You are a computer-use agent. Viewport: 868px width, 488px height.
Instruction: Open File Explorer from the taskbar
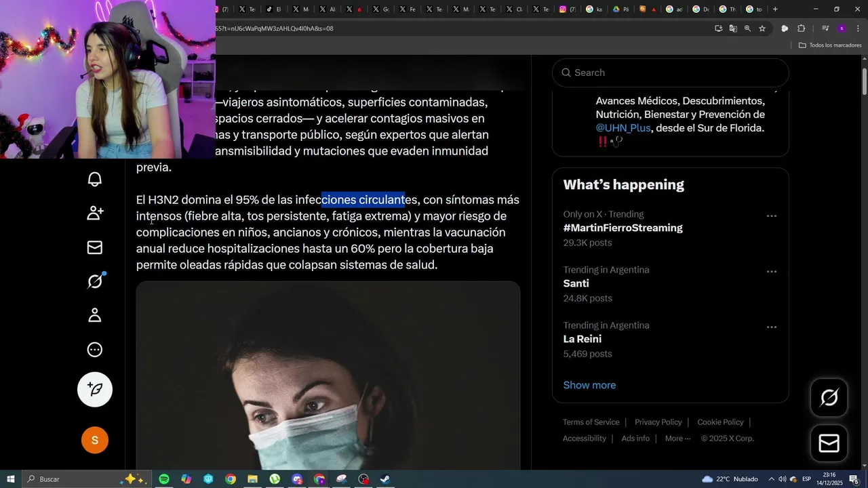(252, 479)
